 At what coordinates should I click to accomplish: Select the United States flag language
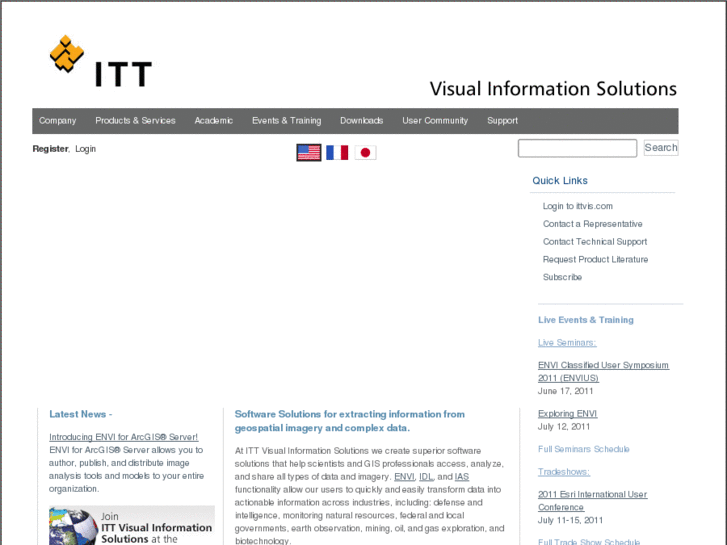coord(309,153)
